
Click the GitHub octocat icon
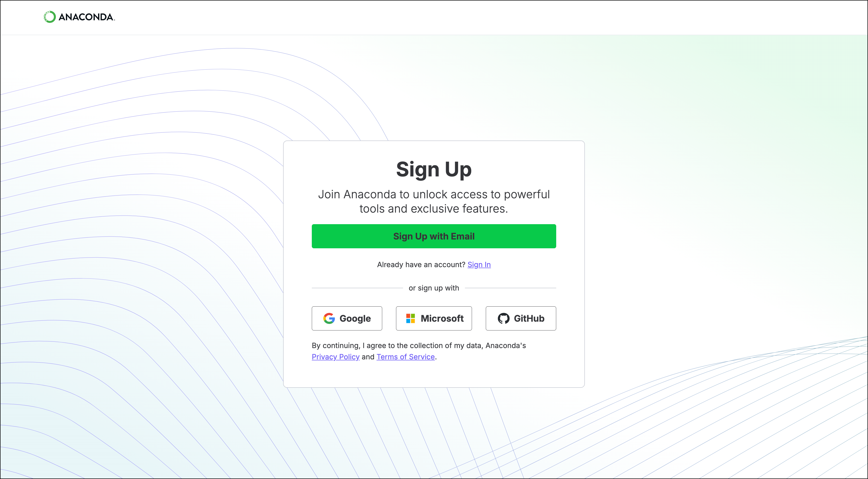tap(503, 318)
